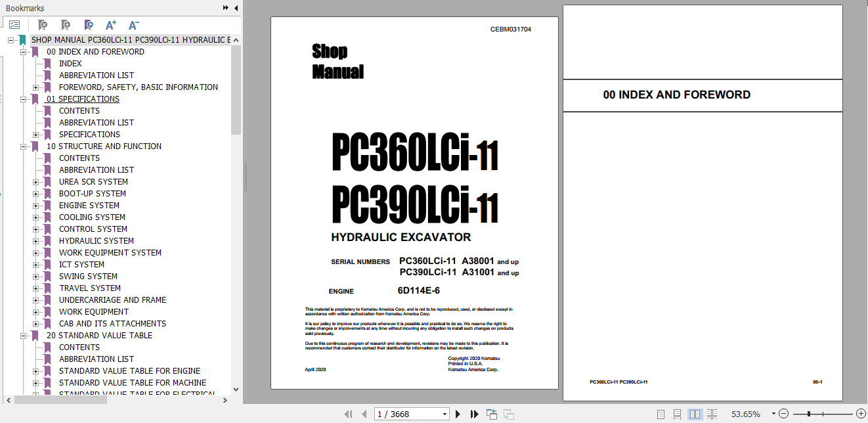Switch to continuous facing pages view
Viewport: 868px width, 423px height.
coord(712,414)
